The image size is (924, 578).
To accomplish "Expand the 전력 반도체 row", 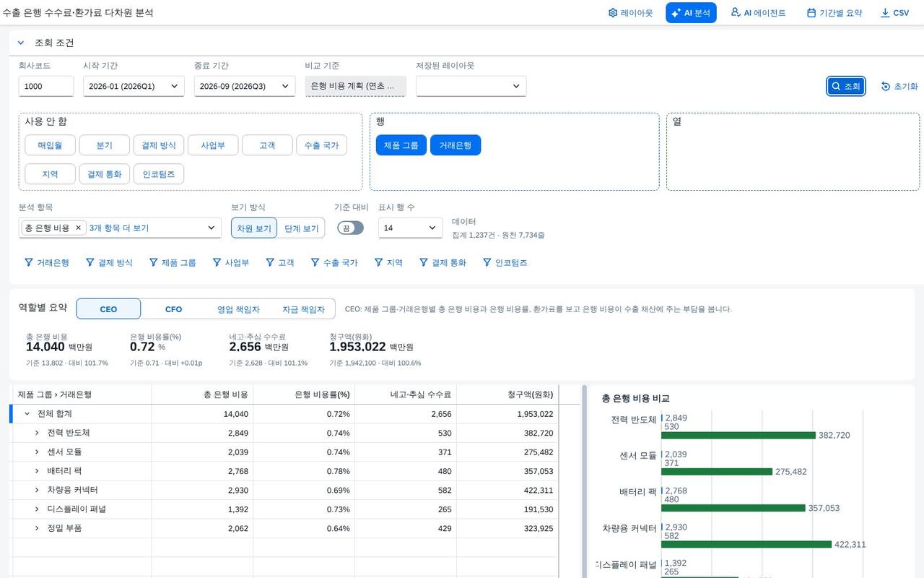I will coord(37,433).
